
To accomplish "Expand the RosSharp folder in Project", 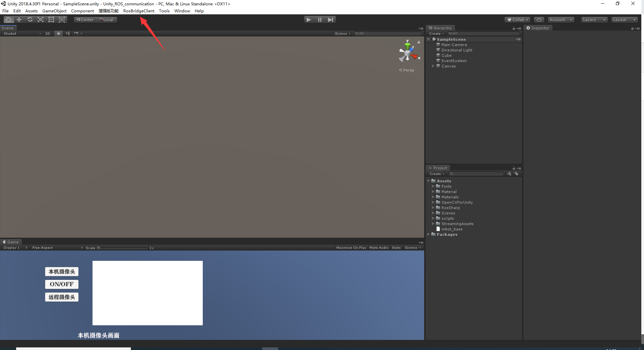I will pos(433,207).
